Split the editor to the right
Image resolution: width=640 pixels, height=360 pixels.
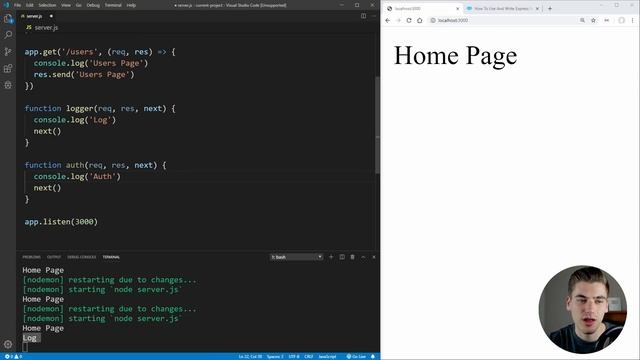pyautogui.click(x=363, y=16)
